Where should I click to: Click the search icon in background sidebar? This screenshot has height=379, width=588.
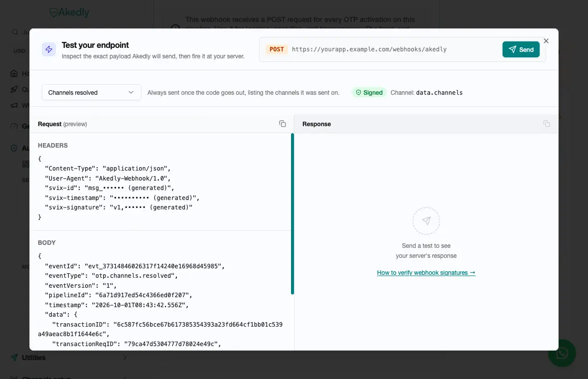(15, 32)
